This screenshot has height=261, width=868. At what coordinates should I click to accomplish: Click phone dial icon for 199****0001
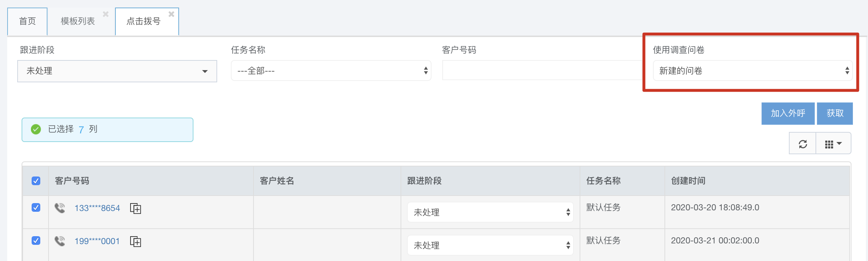(x=60, y=241)
